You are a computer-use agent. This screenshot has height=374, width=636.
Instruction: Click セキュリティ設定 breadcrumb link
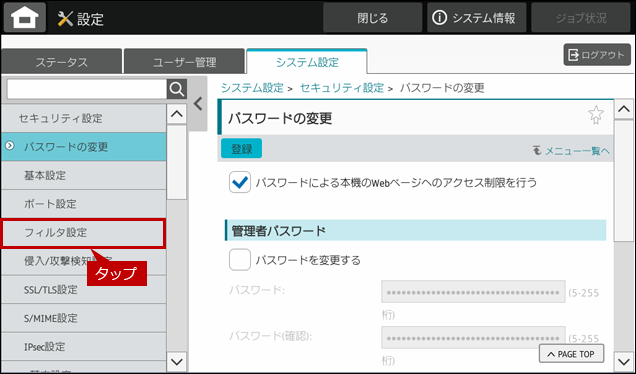pos(342,88)
